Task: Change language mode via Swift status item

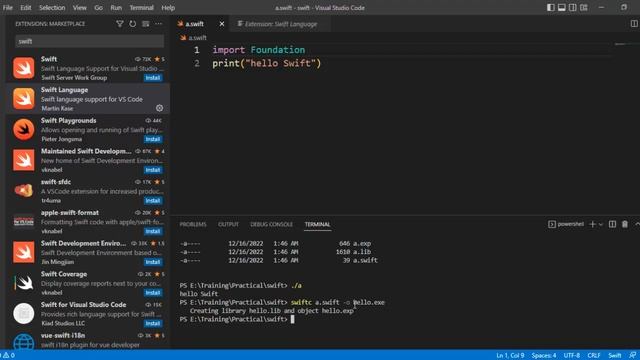Action: [x=614, y=355]
